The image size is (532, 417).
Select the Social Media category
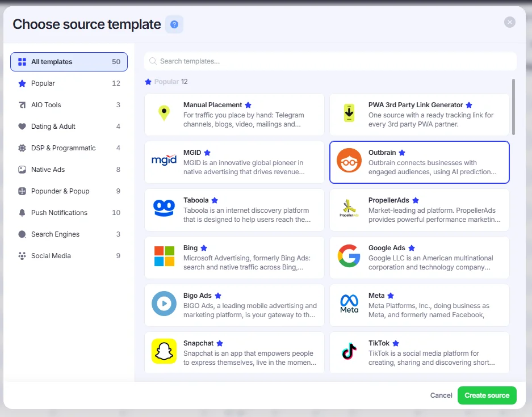point(69,256)
